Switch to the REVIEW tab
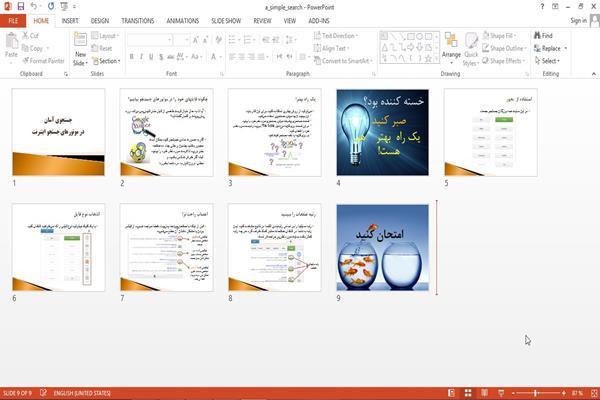 [262, 21]
